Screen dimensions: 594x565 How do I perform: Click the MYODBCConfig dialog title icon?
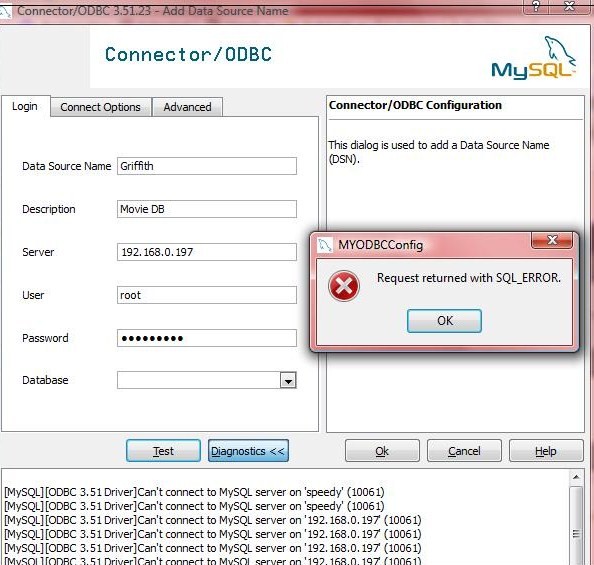pyautogui.click(x=324, y=245)
